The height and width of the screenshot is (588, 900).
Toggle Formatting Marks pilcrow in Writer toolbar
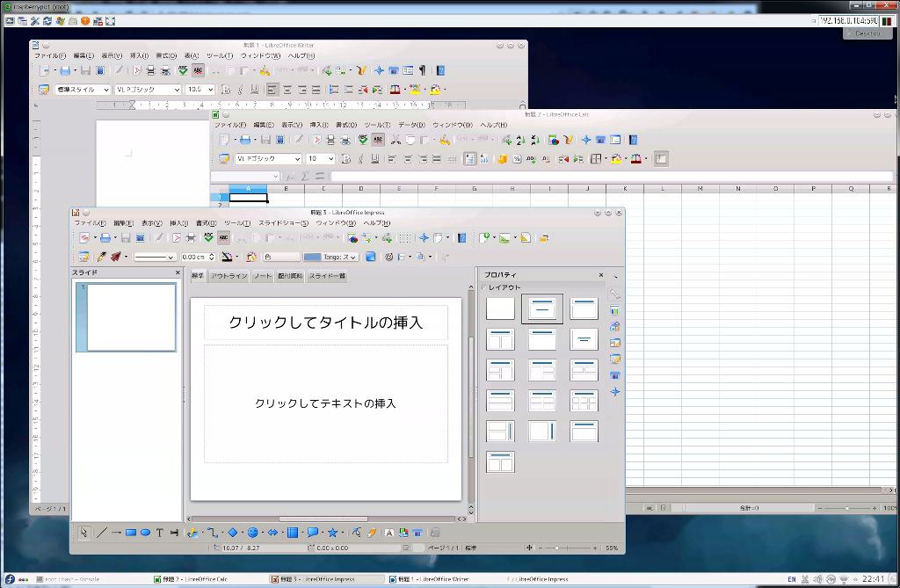(423, 70)
